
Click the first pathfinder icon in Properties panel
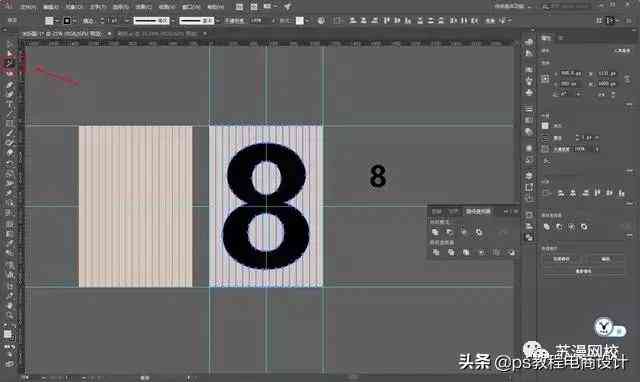pos(547,227)
